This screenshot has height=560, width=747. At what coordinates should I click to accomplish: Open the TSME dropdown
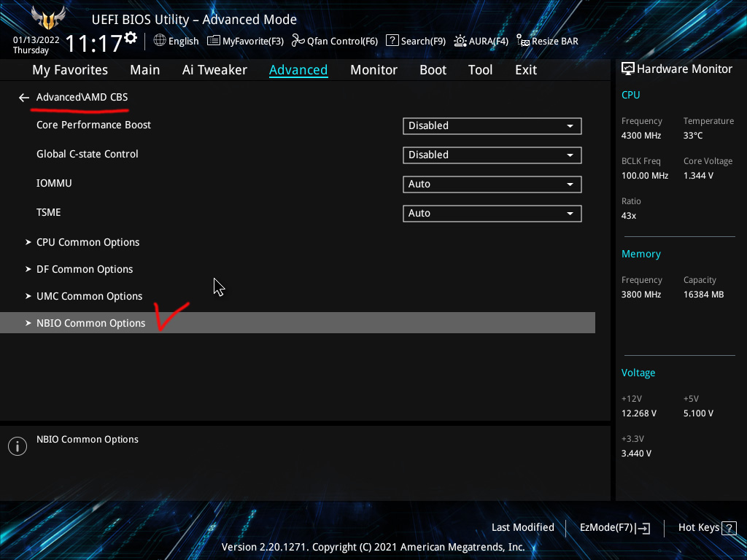tap(492, 214)
